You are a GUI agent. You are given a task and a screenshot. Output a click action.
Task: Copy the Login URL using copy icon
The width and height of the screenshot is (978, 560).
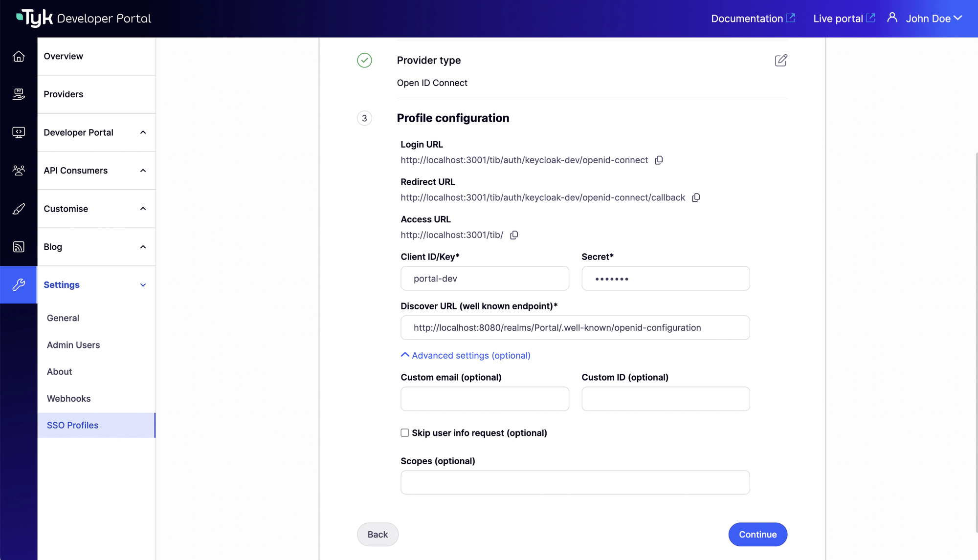tap(659, 160)
